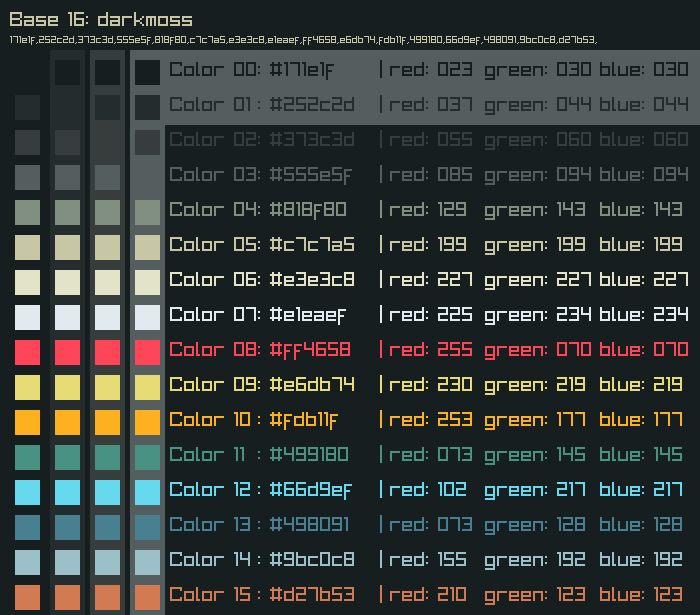700x615 pixels.
Task: Pick the leftmost orange swatch in Color 10 row
Action: pyautogui.click(x=28, y=422)
